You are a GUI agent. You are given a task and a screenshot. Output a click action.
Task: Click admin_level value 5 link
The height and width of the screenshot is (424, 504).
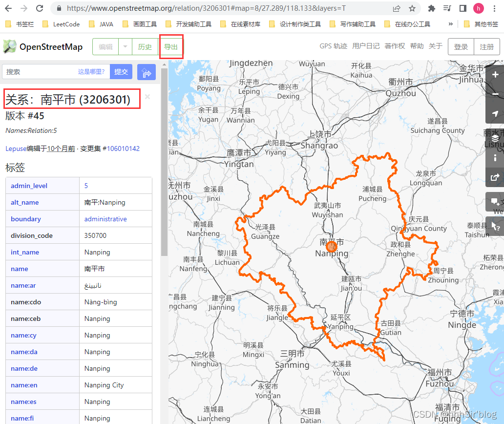click(x=86, y=186)
